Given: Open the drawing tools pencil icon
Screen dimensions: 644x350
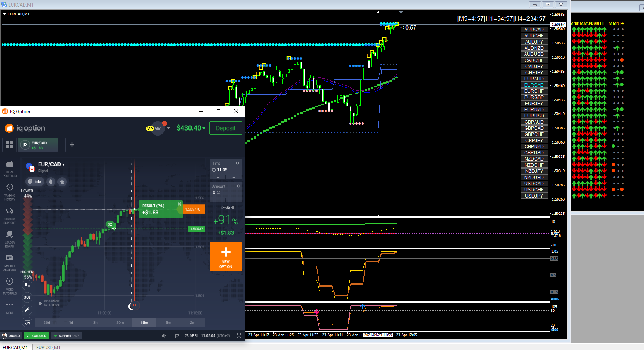Looking at the screenshot, I should pyautogui.click(x=27, y=310).
